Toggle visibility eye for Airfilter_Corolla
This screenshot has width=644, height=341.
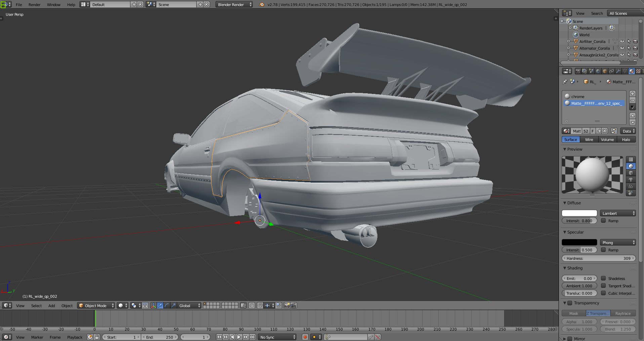coord(622,42)
